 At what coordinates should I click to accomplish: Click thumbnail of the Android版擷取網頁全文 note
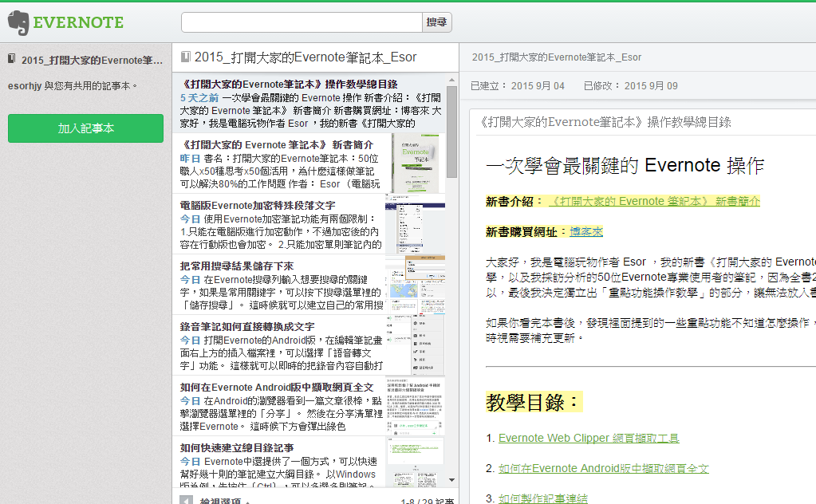[x=416, y=406]
